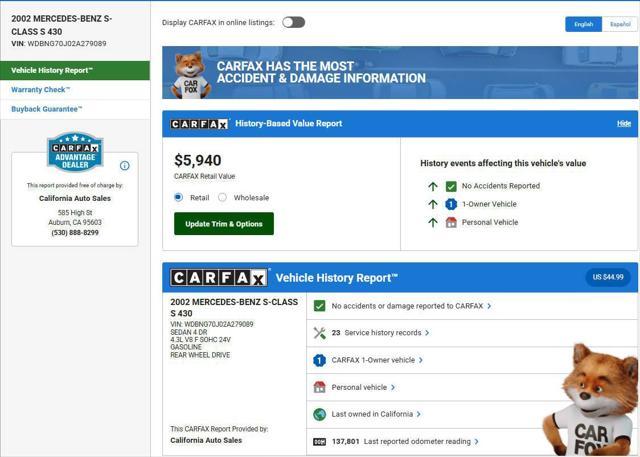Expand the CARFAX 1-Owner vehicle chevron
Screen dimensions: 640x457
point(421,360)
